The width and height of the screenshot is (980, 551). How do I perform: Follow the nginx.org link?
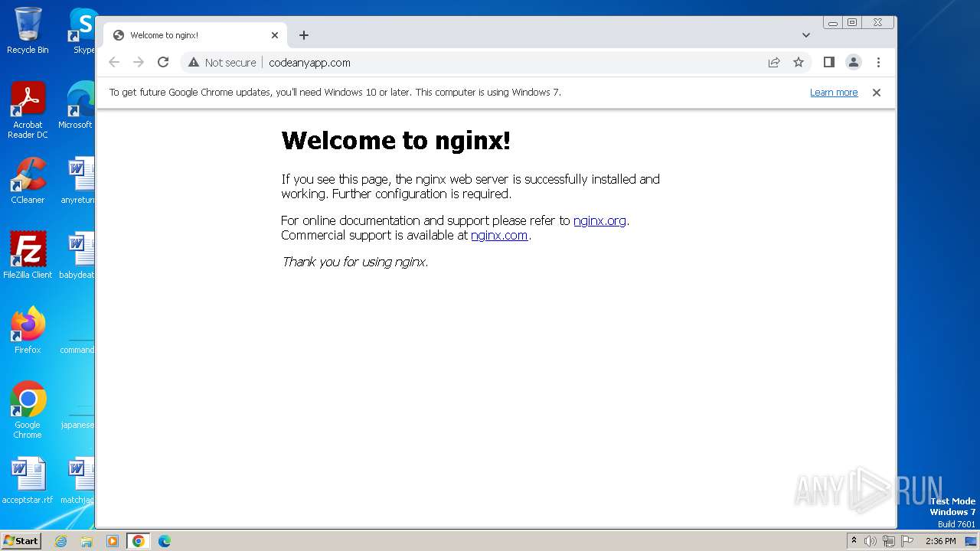[599, 220]
